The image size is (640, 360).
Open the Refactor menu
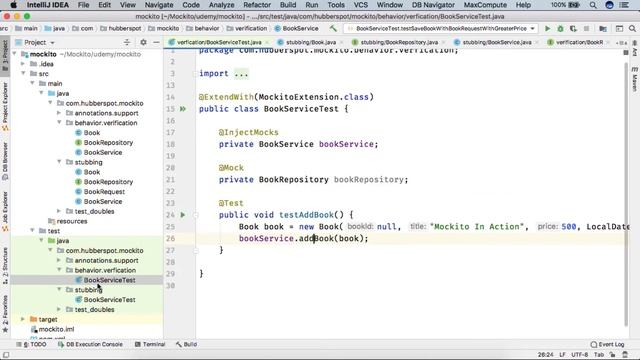pyautogui.click(x=257, y=5)
